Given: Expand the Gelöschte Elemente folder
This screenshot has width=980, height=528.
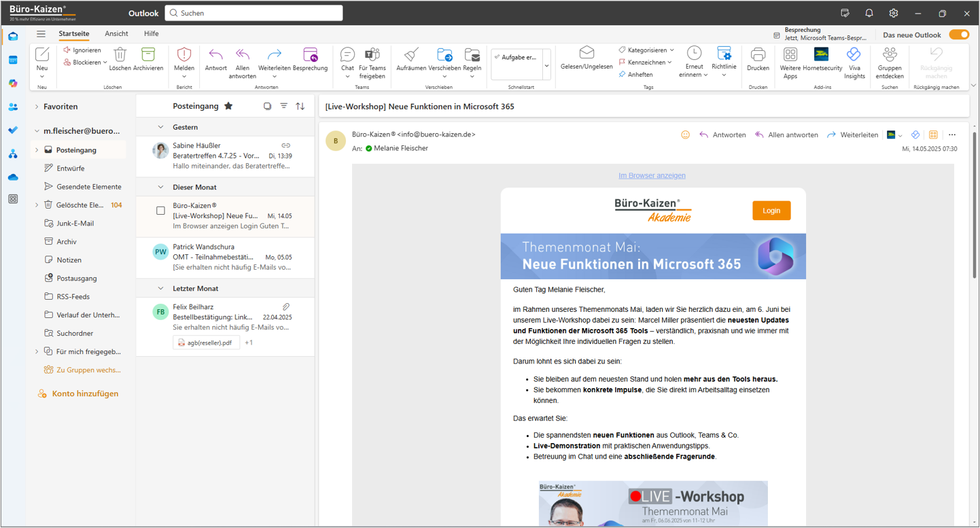Looking at the screenshot, I should point(37,205).
